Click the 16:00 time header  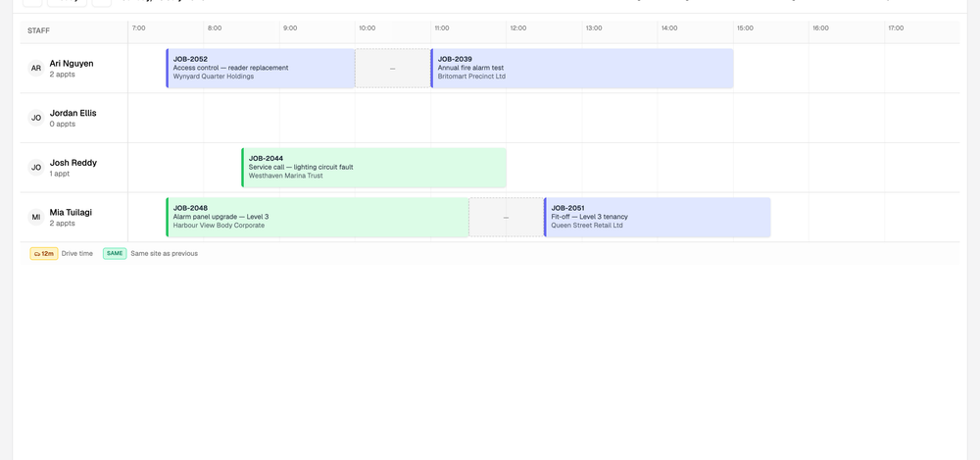(x=820, y=28)
